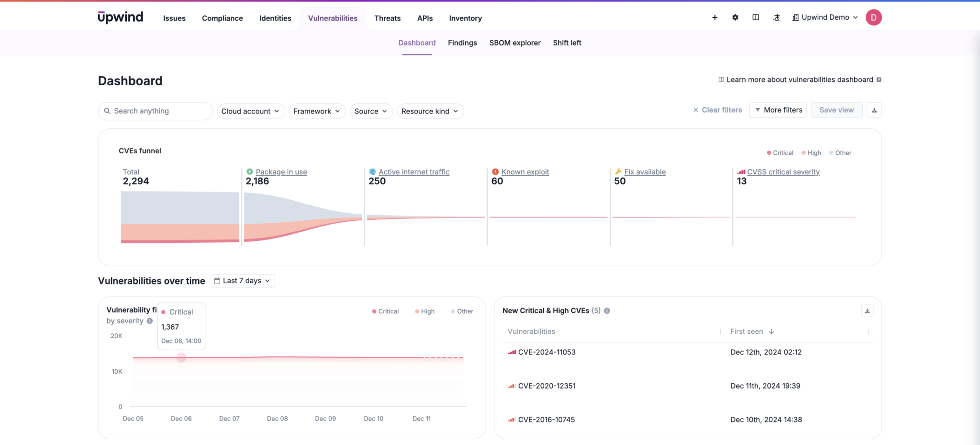Toggle High series in severity chart legend
Screen dimensions: 980x445
pos(424,311)
